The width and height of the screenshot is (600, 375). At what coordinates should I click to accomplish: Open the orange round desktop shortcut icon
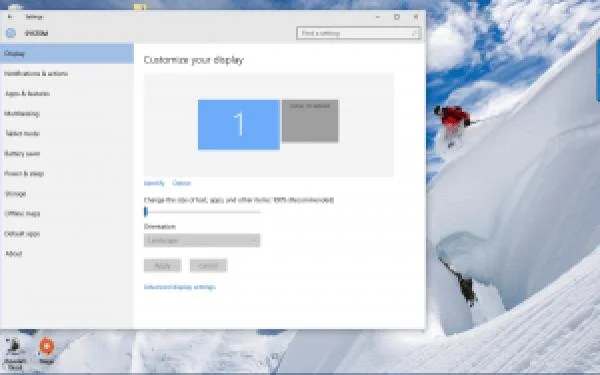47,347
